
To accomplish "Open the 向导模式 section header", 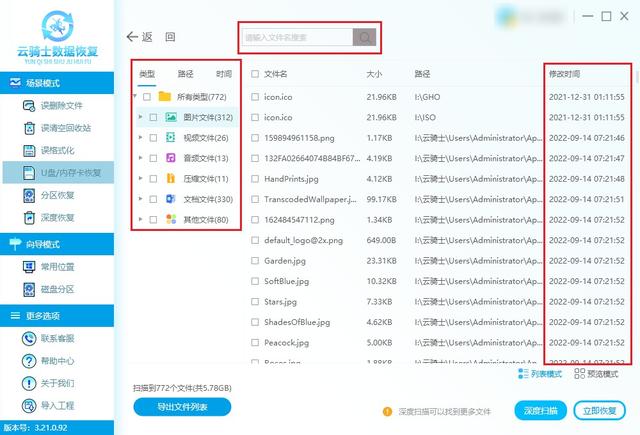I will 57,244.
